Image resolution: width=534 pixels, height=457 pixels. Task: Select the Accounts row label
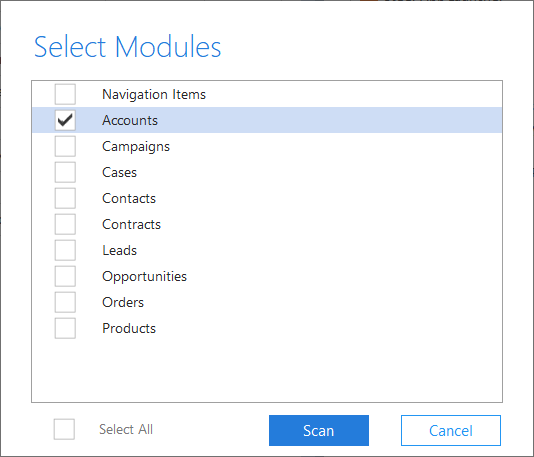coord(130,121)
